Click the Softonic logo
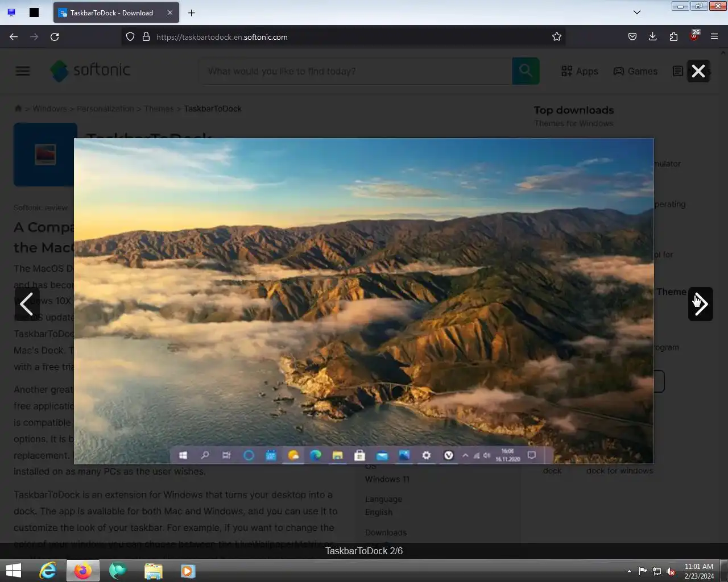 click(x=90, y=71)
